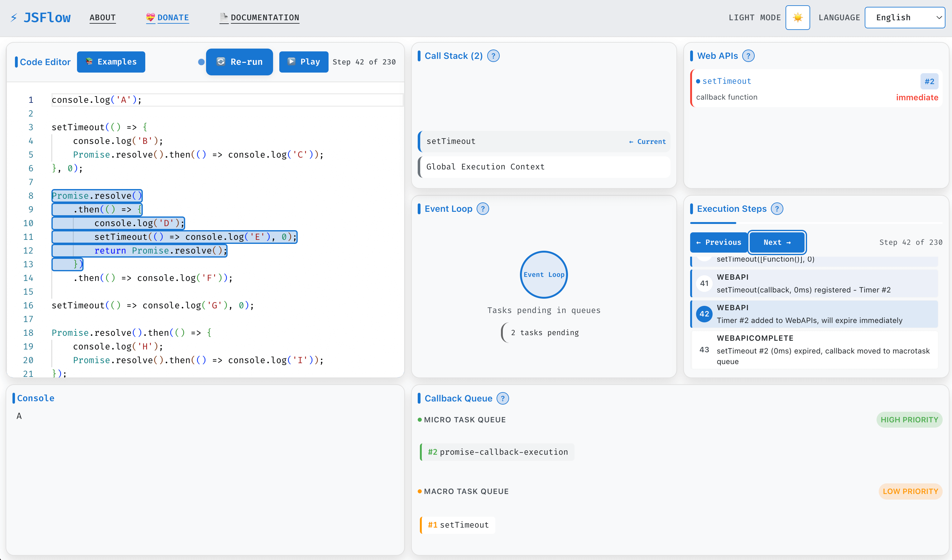This screenshot has height=560, width=952.
Task: Click the Event Loop circle
Action: pos(544,275)
